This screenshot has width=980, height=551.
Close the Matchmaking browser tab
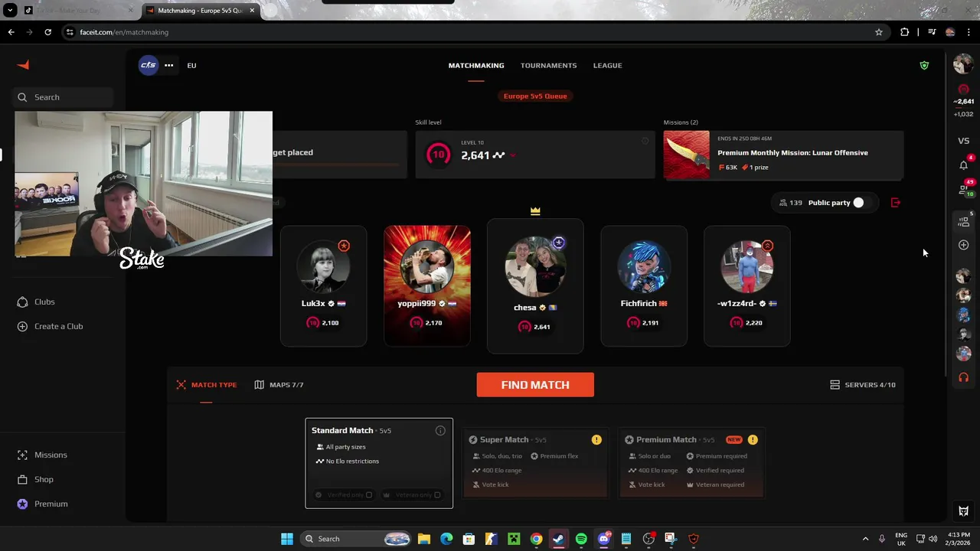252,11
